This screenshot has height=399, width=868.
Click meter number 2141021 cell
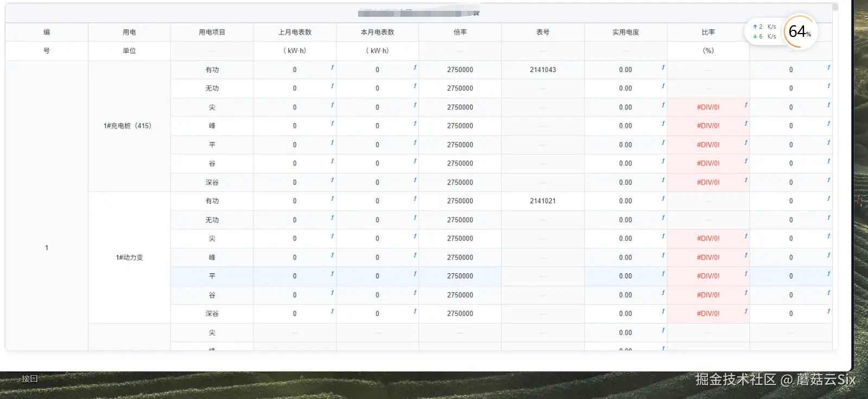543,201
